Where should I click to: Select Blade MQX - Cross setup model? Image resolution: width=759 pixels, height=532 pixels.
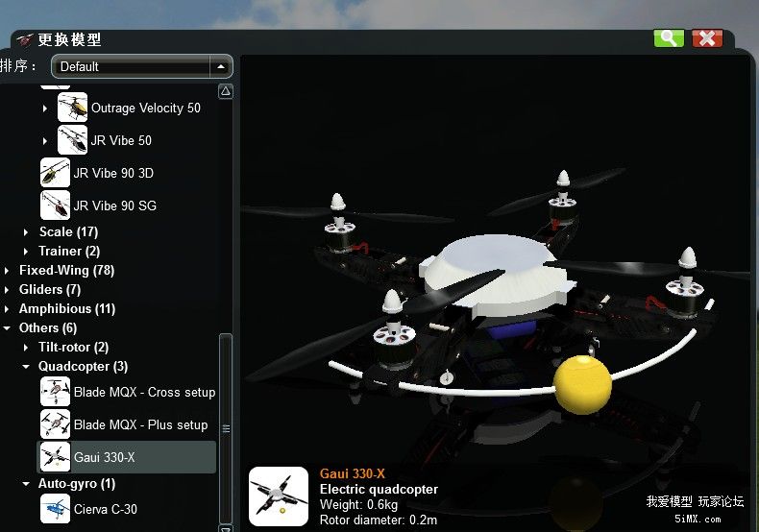click(145, 392)
